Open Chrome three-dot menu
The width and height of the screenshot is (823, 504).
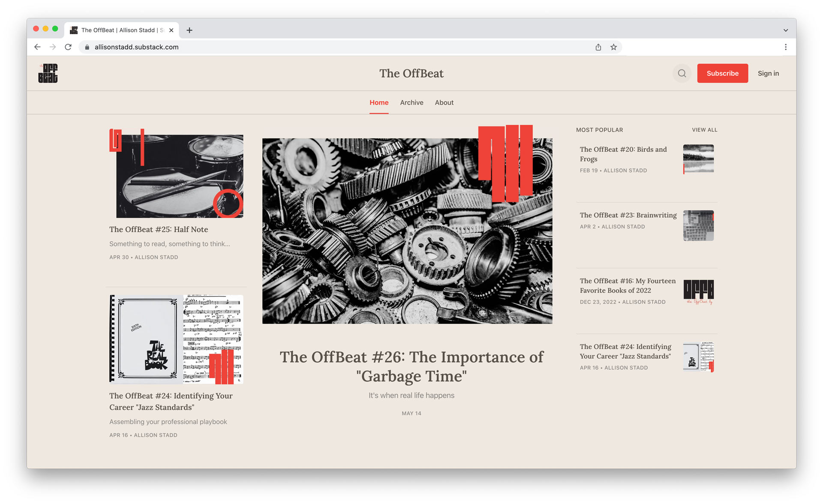(x=785, y=47)
